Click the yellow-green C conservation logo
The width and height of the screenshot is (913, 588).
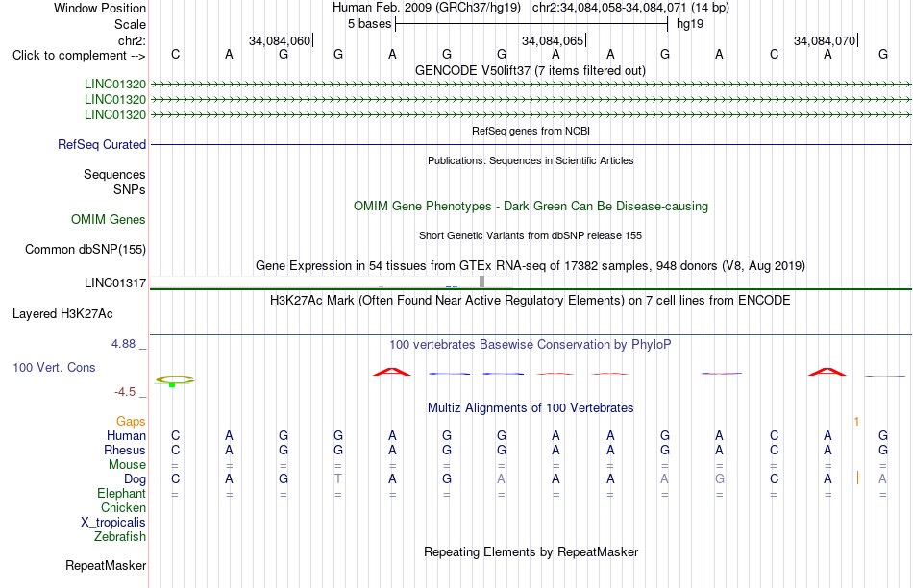[175, 380]
